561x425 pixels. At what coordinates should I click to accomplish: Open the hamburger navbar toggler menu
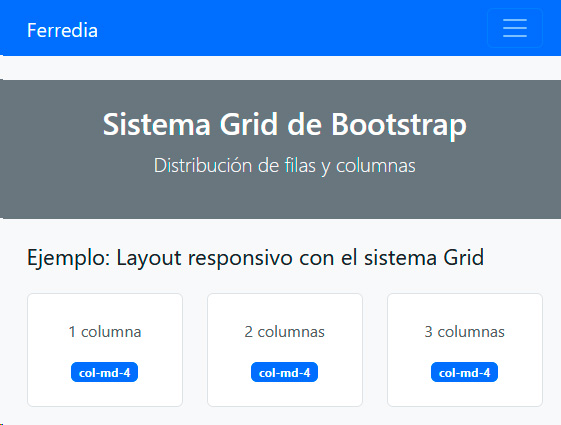pyautogui.click(x=514, y=28)
